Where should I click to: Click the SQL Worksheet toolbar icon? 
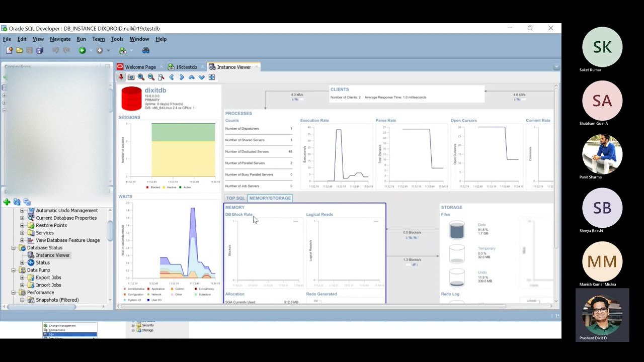click(x=122, y=50)
